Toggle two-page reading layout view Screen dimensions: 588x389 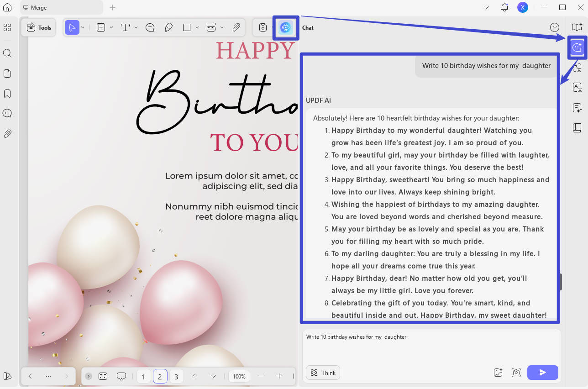(x=103, y=376)
